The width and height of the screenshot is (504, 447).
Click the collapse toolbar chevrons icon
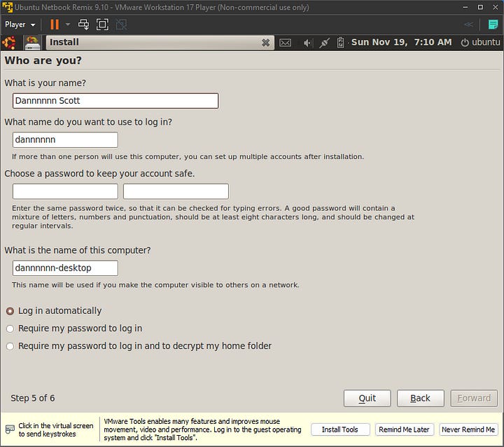tap(468, 25)
